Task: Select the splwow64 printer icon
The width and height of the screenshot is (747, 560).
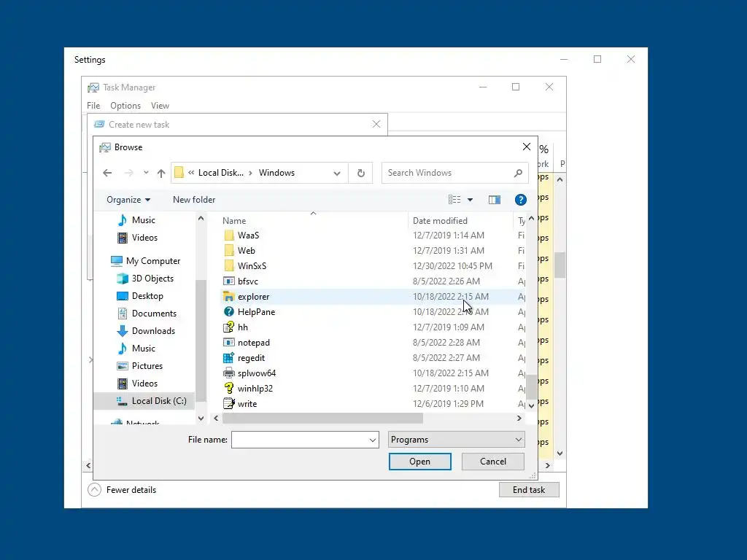Action: pyautogui.click(x=228, y=373)
